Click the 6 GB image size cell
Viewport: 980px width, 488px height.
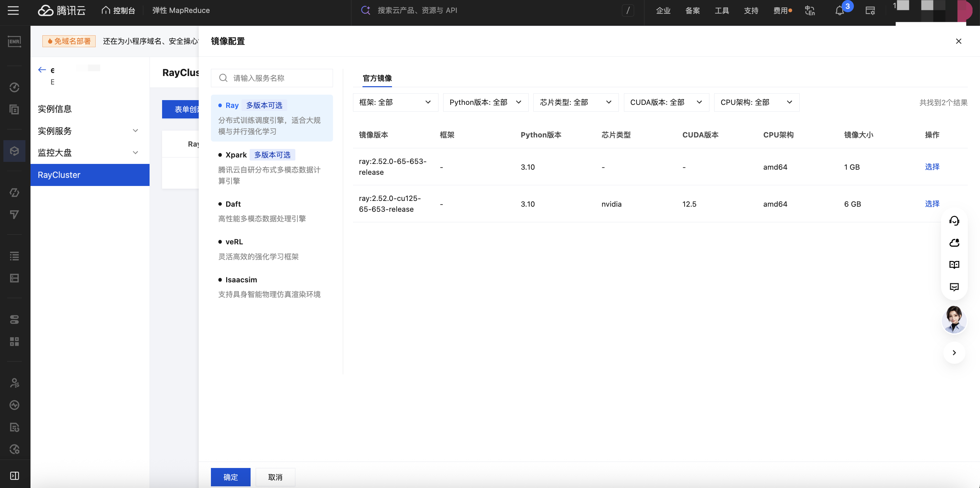(852, 204)
